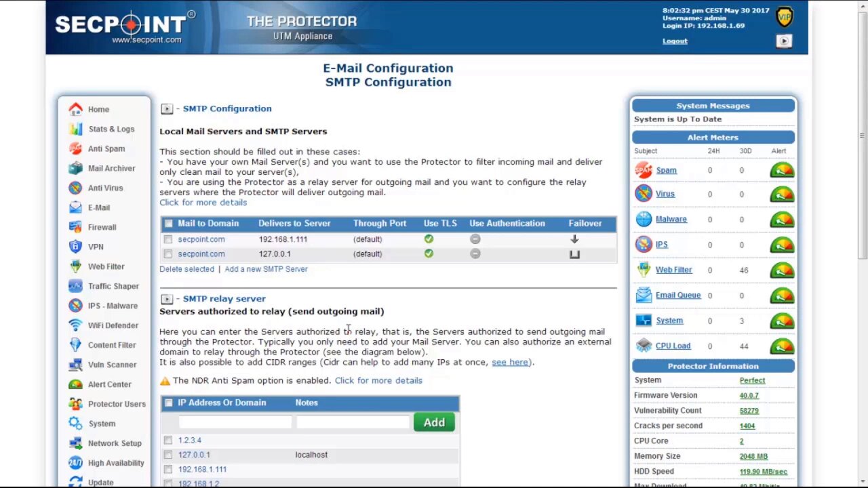Go to Anti Spam menu item
Screen dimensions: 868x488
(106, 148)
